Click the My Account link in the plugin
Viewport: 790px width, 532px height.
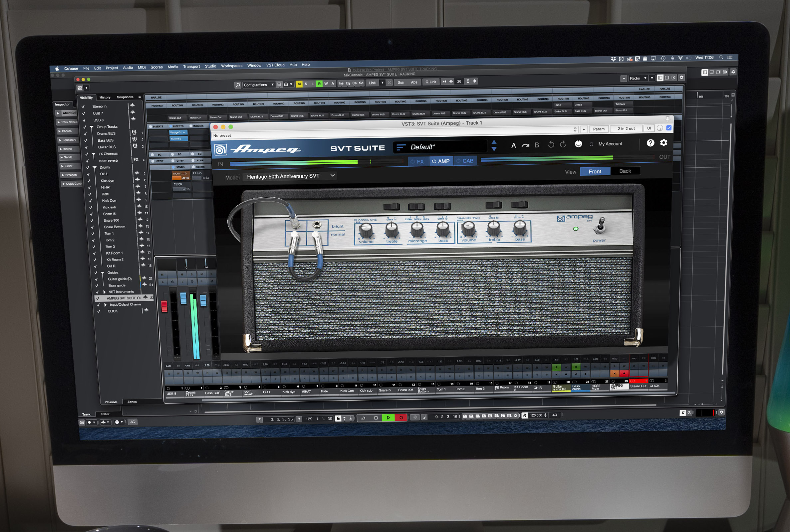[610, 144]
